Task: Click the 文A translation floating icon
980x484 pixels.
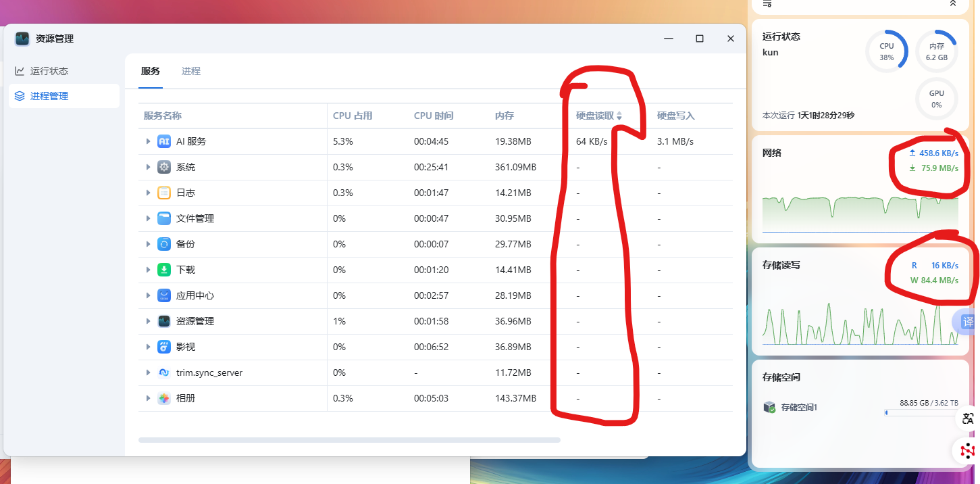Action: coord(968,418)
